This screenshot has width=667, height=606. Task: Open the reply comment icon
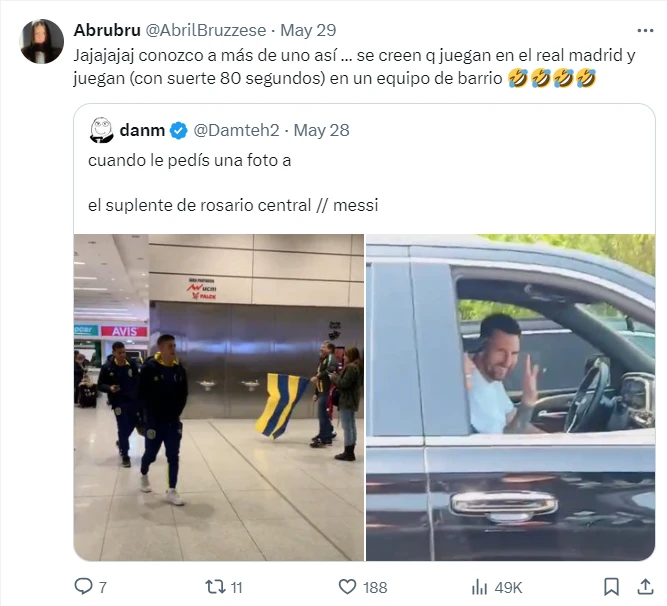(83, 586)
